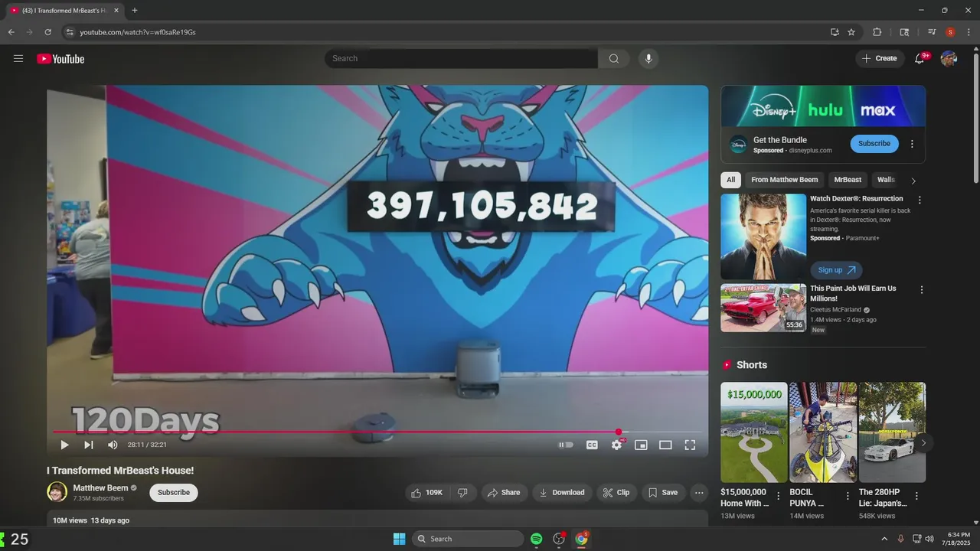Click the Disney+ Subscribe ad button
Viewport: 980px width, 551px height.
click(x=874, y=144)
